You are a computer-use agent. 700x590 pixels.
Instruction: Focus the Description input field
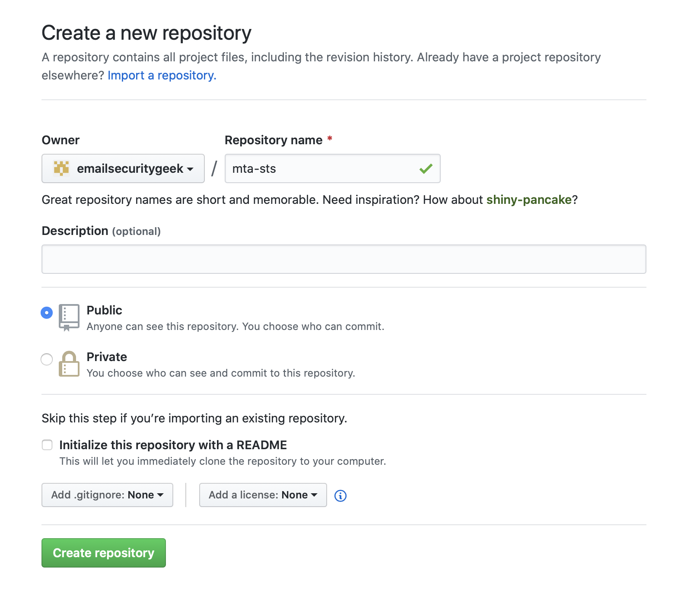tap(344, 259)
